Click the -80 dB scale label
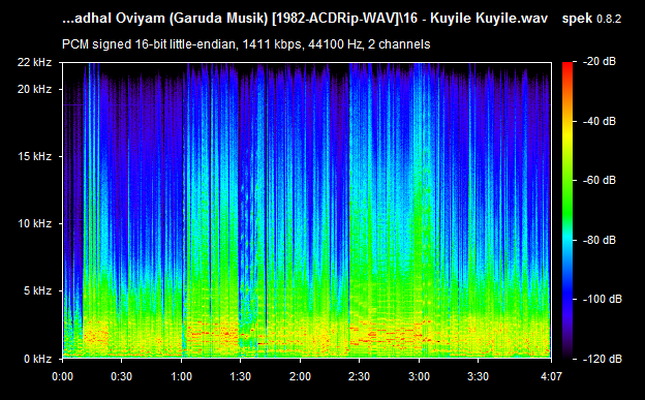 (599, 240)
